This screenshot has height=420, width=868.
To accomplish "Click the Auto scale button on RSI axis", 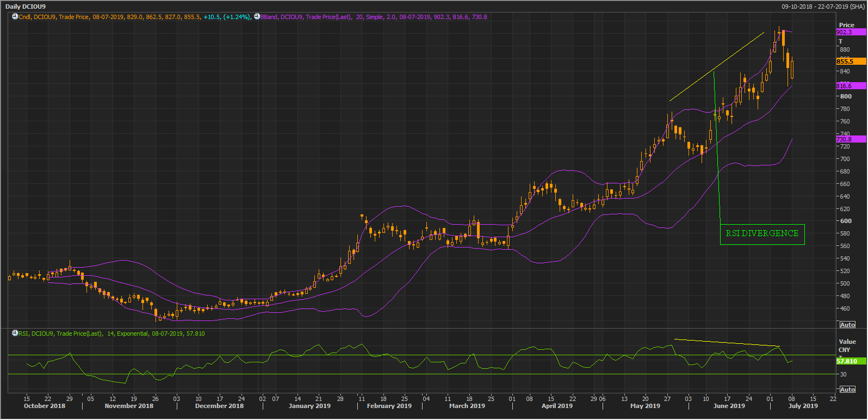I will pyautogui.click(x=847, y=390).
